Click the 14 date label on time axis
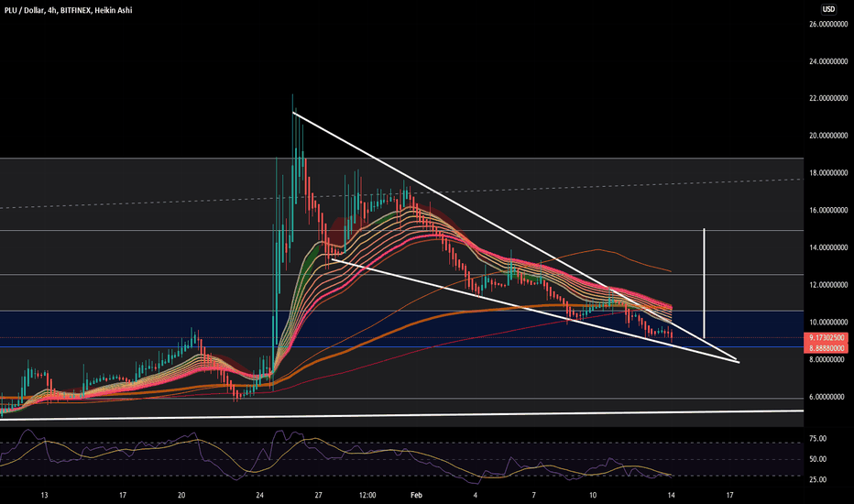This screenshot has width=854, height=504. click(x=672, y=495)
